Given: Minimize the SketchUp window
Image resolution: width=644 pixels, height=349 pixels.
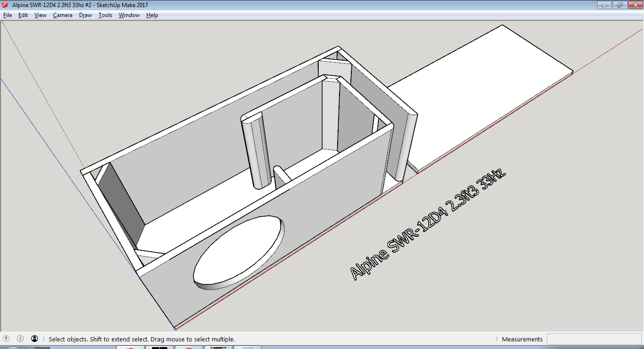Looking at the screenshot, I should point(604,5).
